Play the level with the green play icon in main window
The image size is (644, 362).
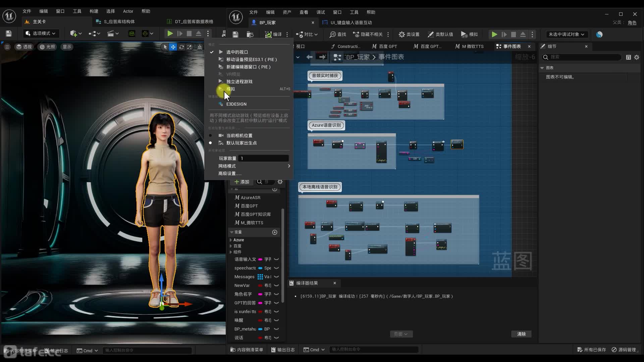170,34
